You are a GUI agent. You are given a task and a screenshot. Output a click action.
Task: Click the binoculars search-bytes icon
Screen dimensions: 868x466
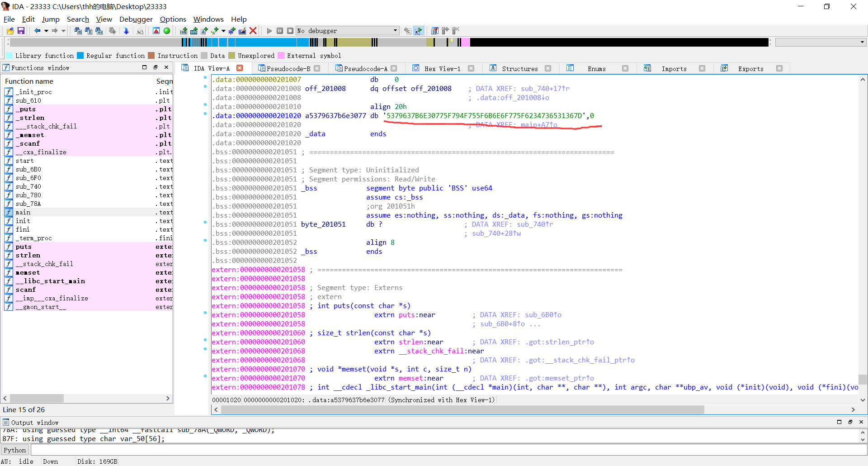pos(99,31)
